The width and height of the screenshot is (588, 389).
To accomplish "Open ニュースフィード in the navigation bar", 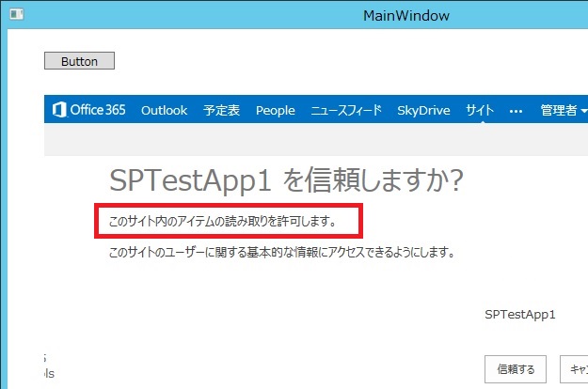I will 346,110.
